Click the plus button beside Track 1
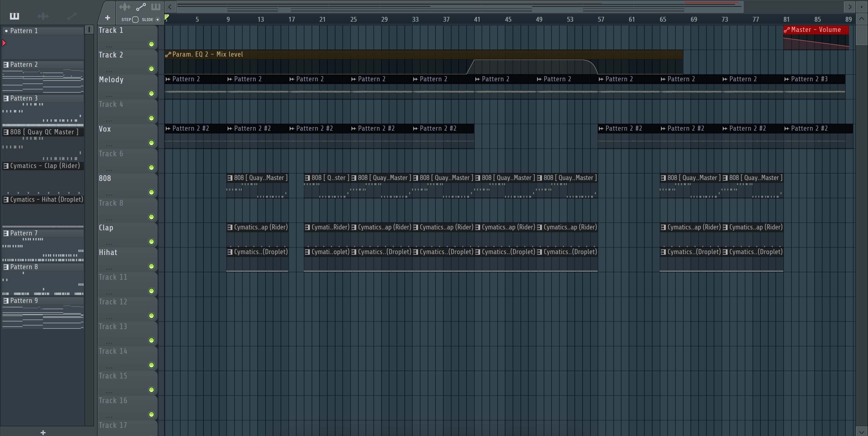Image resolution: width=868 pixels, height=436 pixels. 108,18
